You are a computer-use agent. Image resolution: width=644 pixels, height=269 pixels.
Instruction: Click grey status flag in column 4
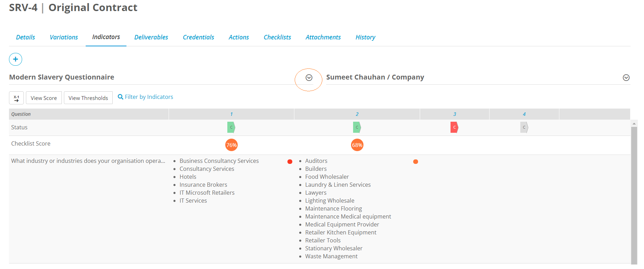[x=524, y=127]
